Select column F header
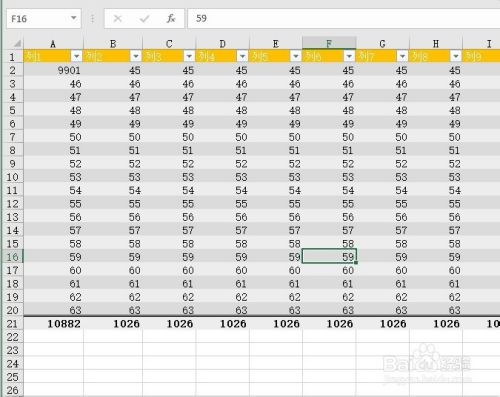The width and height of the screenshot is (500, 397). pos(329,44)
